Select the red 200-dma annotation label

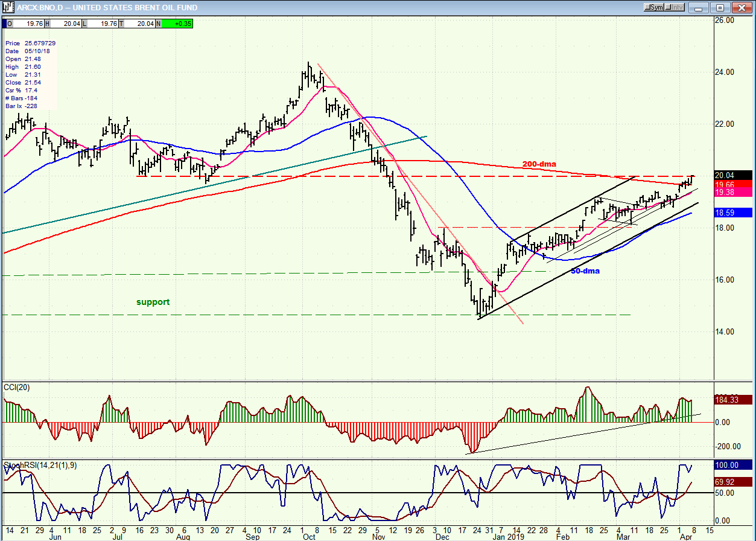click(x=539, y=164)
